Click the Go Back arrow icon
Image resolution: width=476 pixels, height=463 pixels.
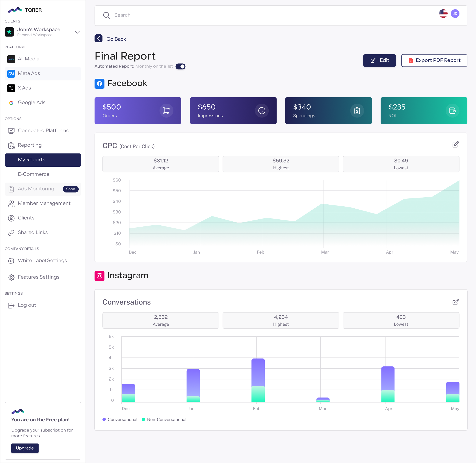click(99, 39)
